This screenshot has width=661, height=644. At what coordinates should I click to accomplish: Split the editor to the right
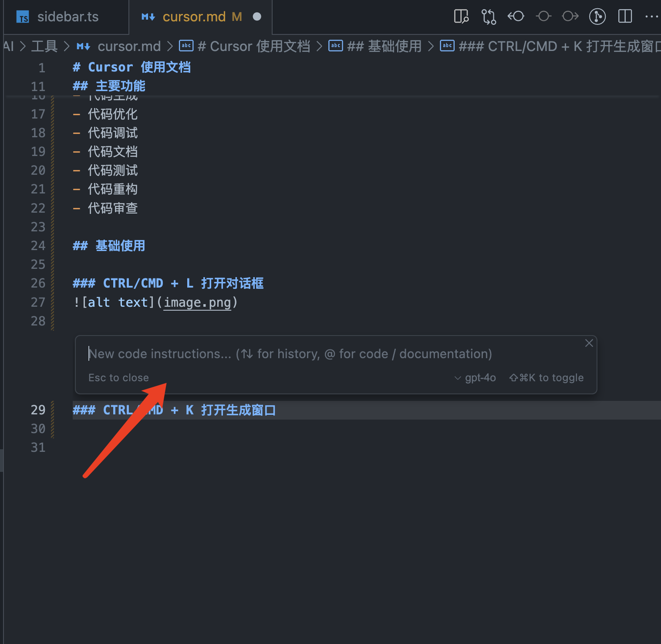tap(625, 17)
